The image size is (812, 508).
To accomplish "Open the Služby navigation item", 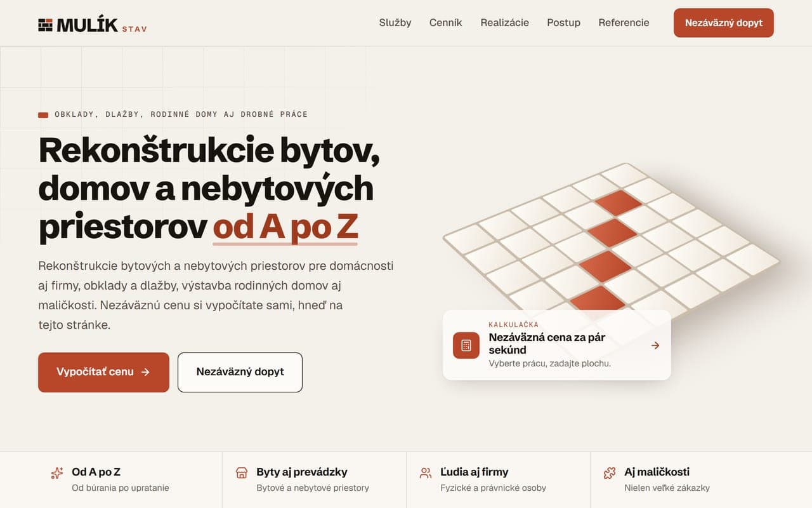I will [x=395, y=23].
